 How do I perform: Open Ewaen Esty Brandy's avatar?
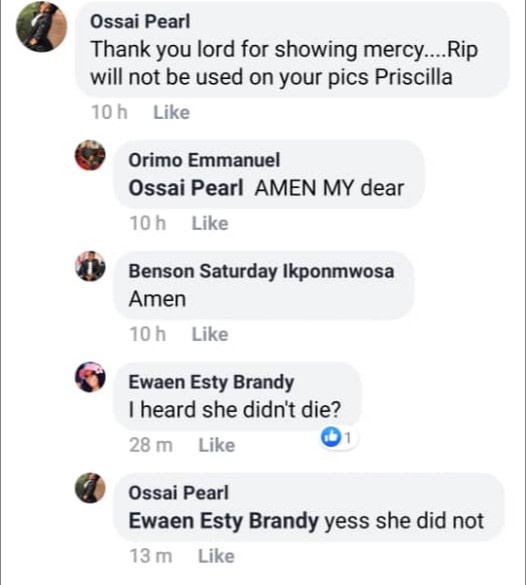(x=90, y=377)
